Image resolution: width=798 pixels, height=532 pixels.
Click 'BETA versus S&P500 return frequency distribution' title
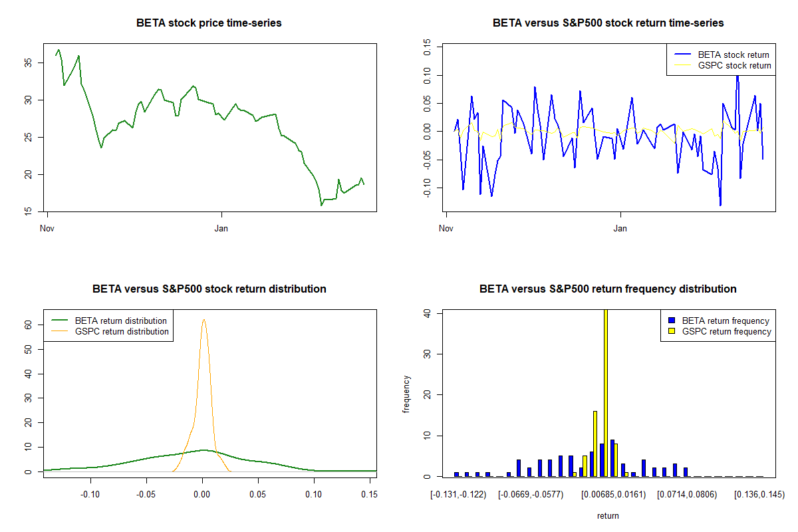(x=608, y=289)
